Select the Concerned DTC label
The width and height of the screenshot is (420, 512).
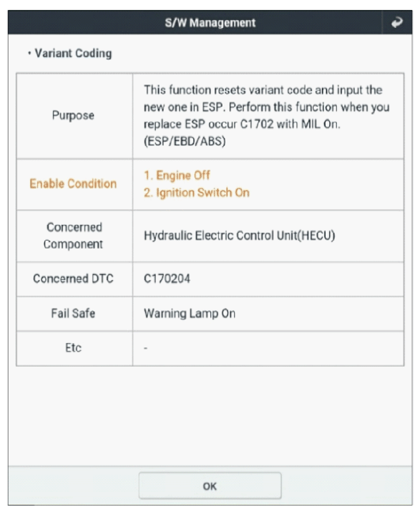tap(73, 279)
